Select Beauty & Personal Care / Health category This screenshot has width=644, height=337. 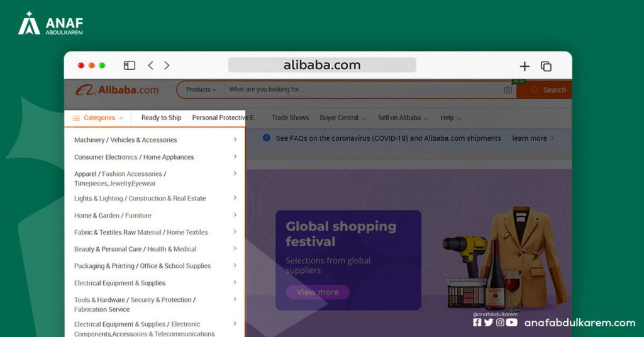pyautogui.click(x=135, y=249)
